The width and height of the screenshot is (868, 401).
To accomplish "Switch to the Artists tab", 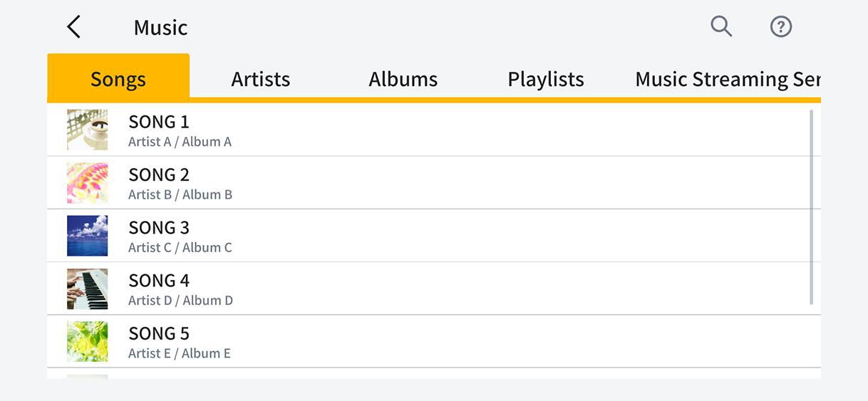I will pyautogui.click(x=261, y=78).
